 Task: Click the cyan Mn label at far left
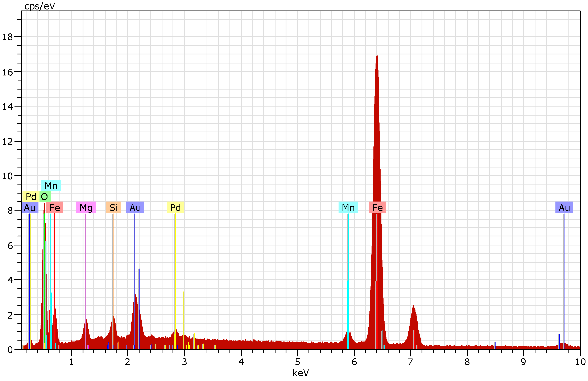[51, 186]
